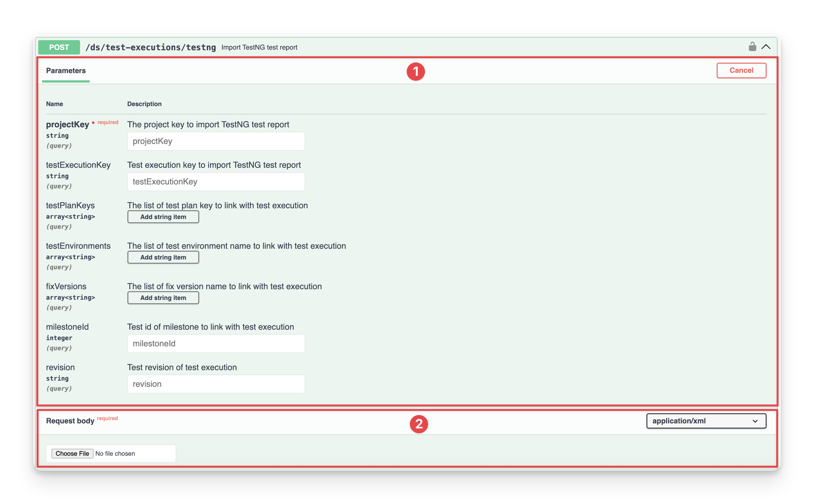Screen dimensions: 814x504
Task: Click into the revision text field
Action: pos(216,384)
